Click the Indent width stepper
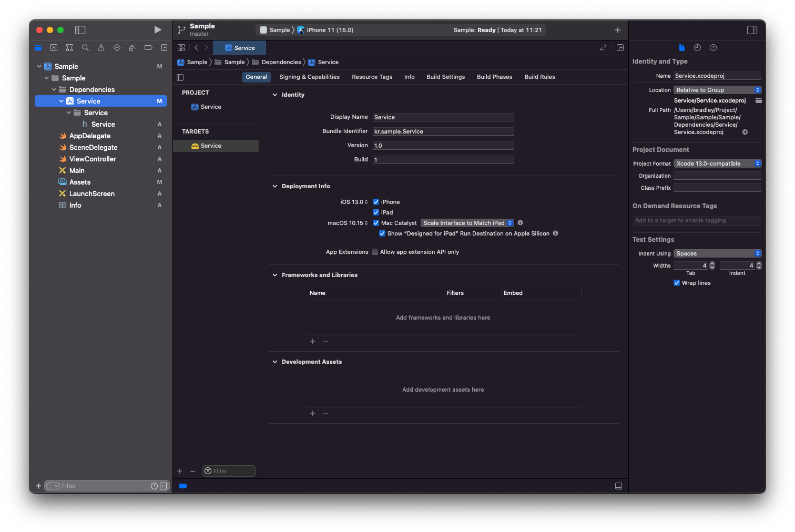795x532 pixels. click(758, 265)
